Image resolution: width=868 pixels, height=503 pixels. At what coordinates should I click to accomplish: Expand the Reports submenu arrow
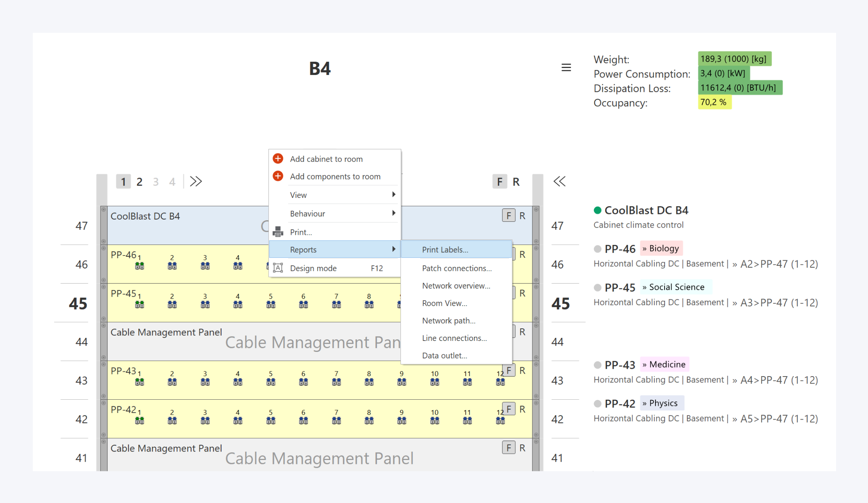point(394,249)
